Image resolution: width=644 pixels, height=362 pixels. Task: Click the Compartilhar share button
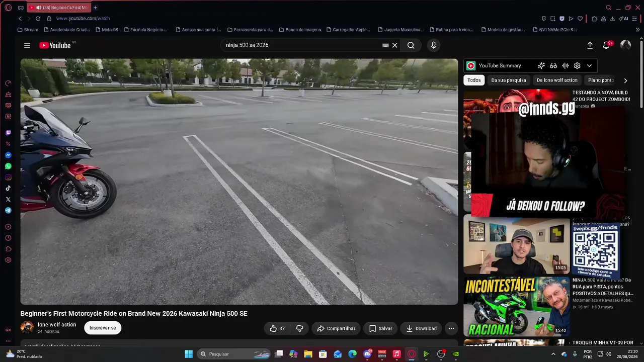(336, 328)
